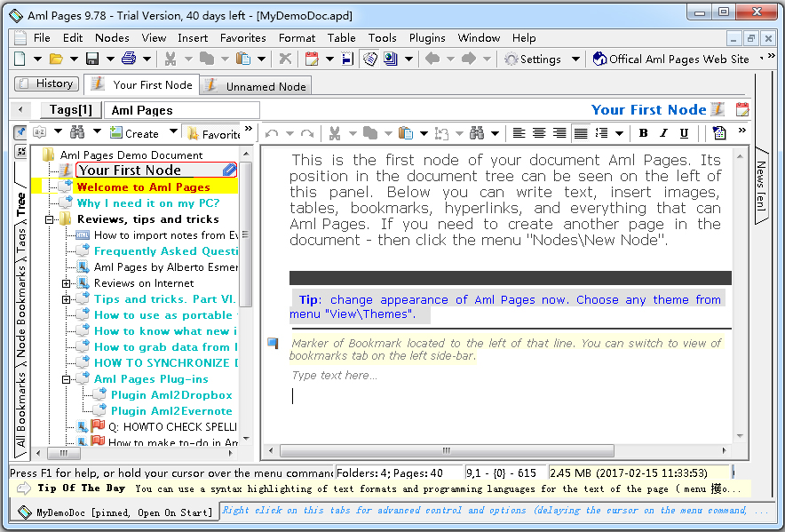Viewport: 785px width, 532px height.
Task: Select Welcome to Aml Pages tree node
Action: click(143, 187)
